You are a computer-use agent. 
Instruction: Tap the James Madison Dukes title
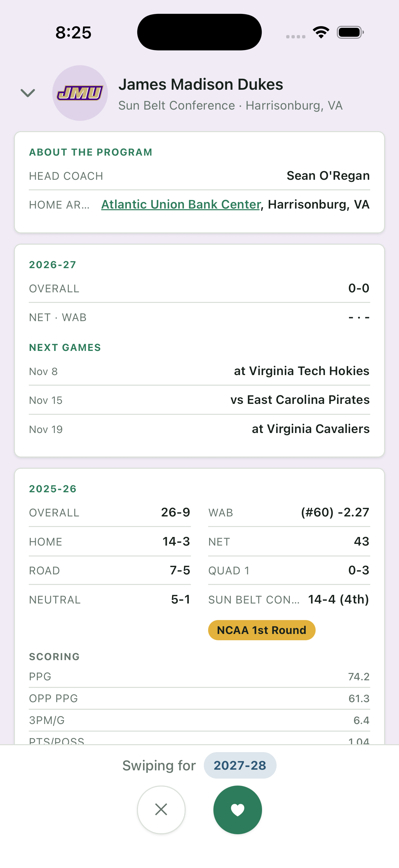201,84
